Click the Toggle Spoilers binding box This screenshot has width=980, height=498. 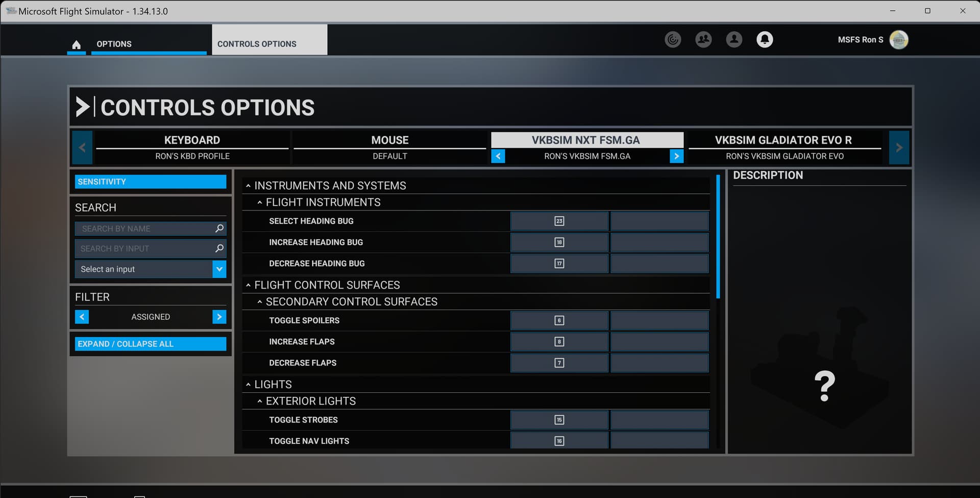click(x=559, y=320)
